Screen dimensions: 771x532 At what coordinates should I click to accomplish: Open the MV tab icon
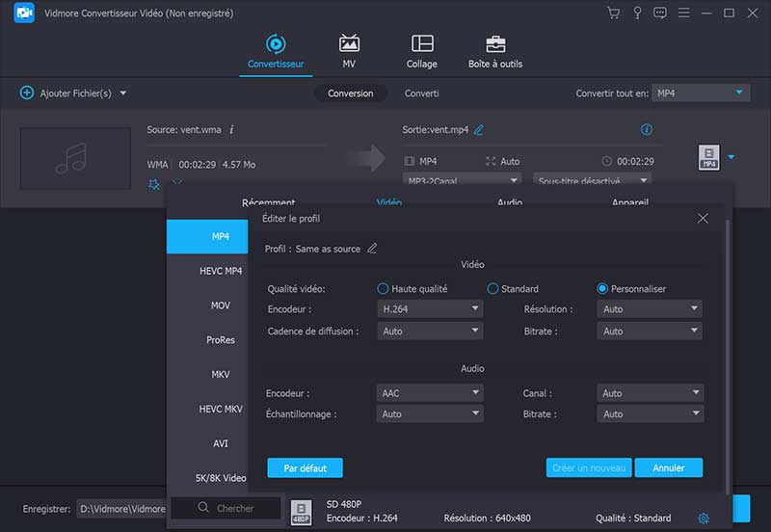pyautogui.click(x=349, y=44)
